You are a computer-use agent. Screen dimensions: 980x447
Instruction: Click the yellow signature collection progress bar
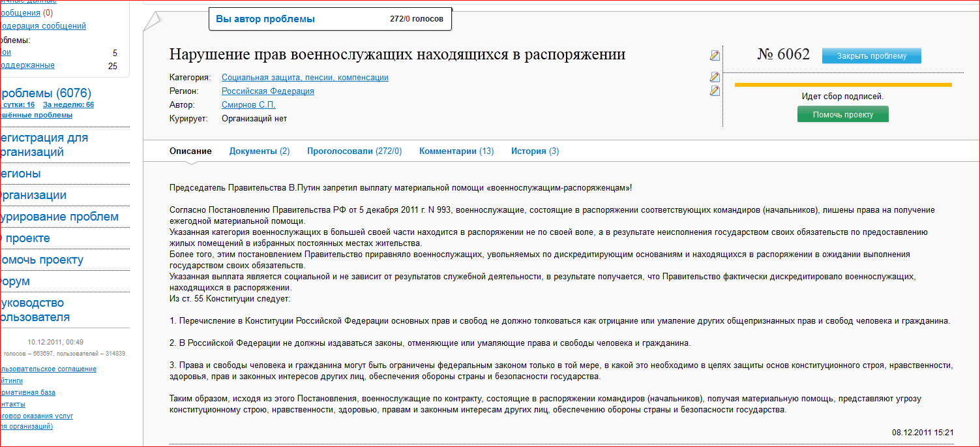tap(842, 85)
